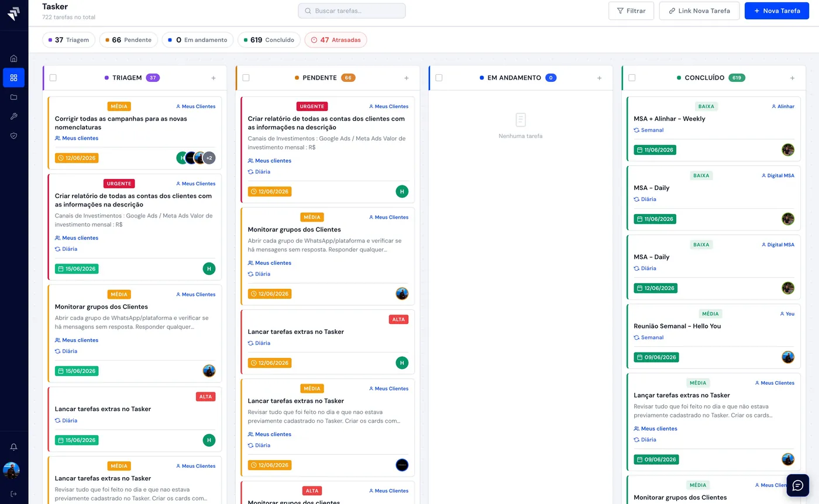Click the URGENTE tag on the TRIAGEM card
The image size is (819, 504).
[119, 184]
